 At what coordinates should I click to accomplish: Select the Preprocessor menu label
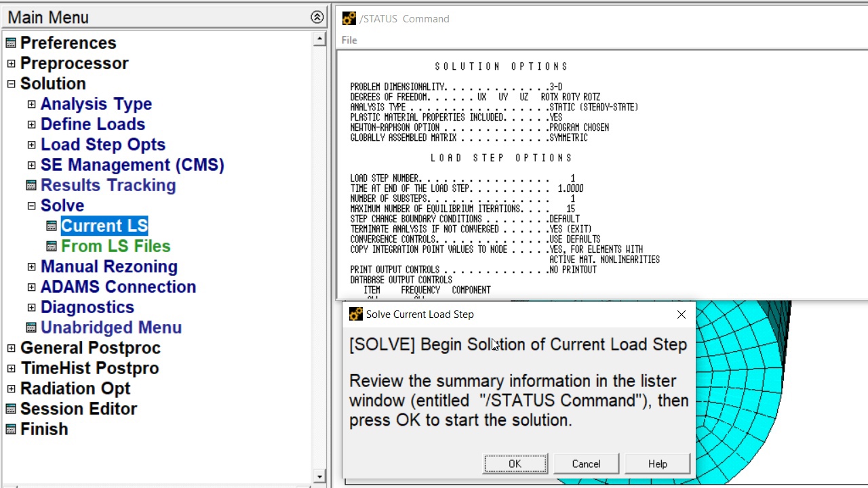(x=74, y=63)
